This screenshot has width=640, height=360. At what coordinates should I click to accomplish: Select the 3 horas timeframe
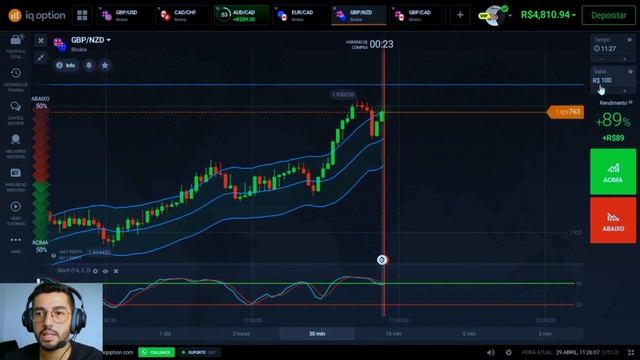click(x=241, y=334)
